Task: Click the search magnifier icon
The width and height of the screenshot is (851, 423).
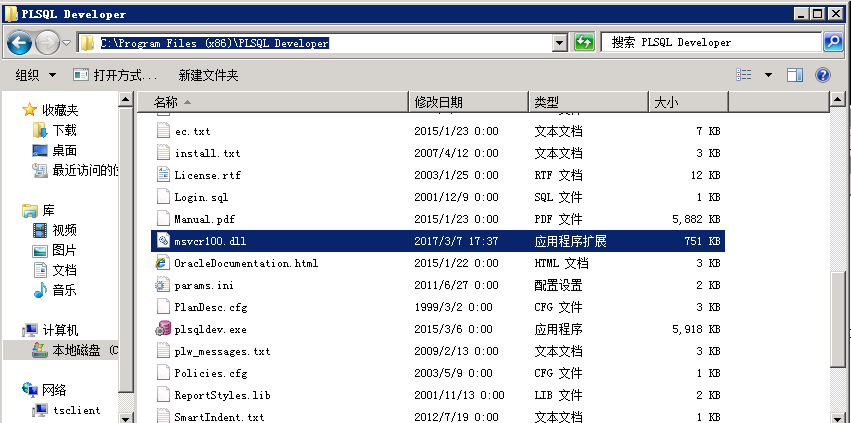Action: pyautogui.click(x=833, y=42)
